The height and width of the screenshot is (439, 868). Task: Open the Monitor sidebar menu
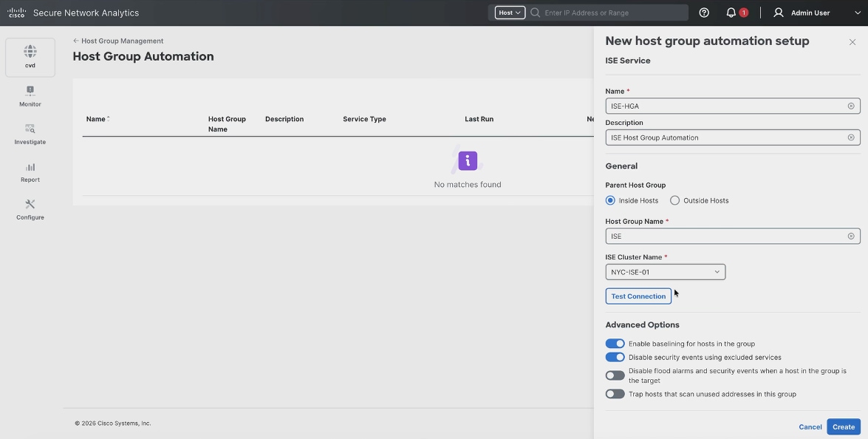click(30, 96)
